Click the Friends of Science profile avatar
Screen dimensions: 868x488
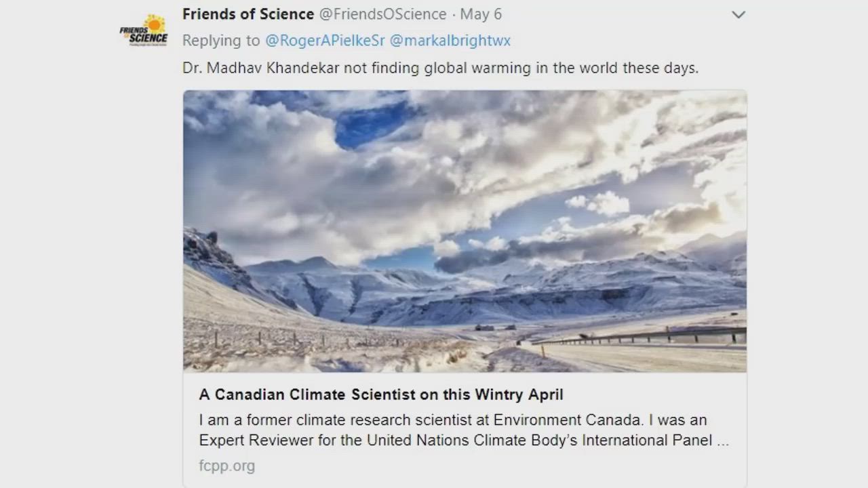144,30
